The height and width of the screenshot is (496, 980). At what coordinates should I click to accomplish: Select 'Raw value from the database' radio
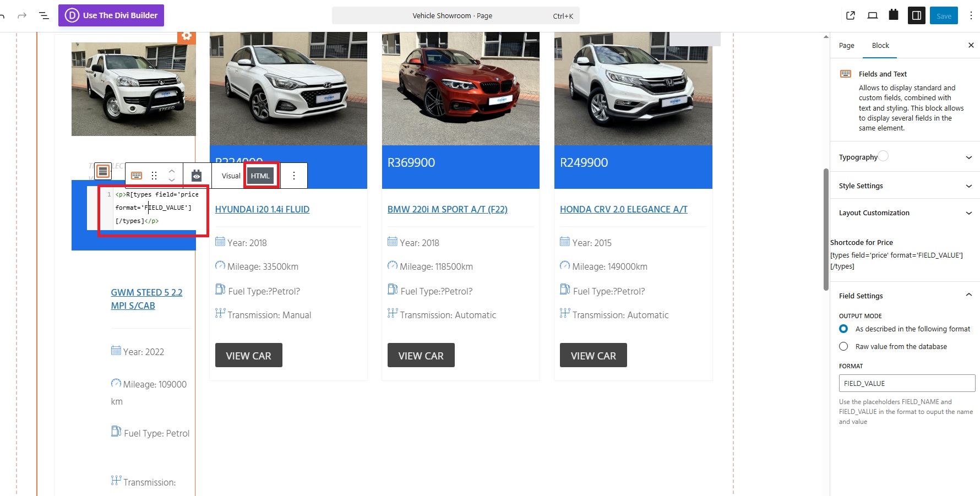point(843,346)
